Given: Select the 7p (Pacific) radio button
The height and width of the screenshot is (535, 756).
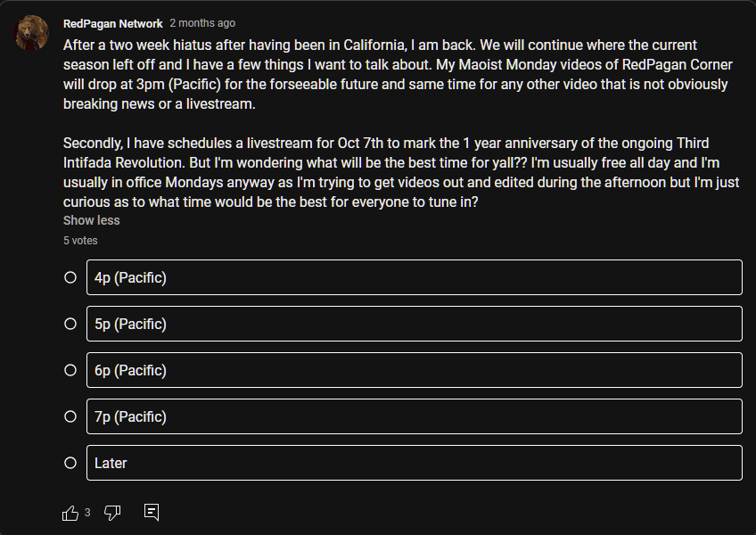Looking at the screenshot, I should tap(70, 416).
